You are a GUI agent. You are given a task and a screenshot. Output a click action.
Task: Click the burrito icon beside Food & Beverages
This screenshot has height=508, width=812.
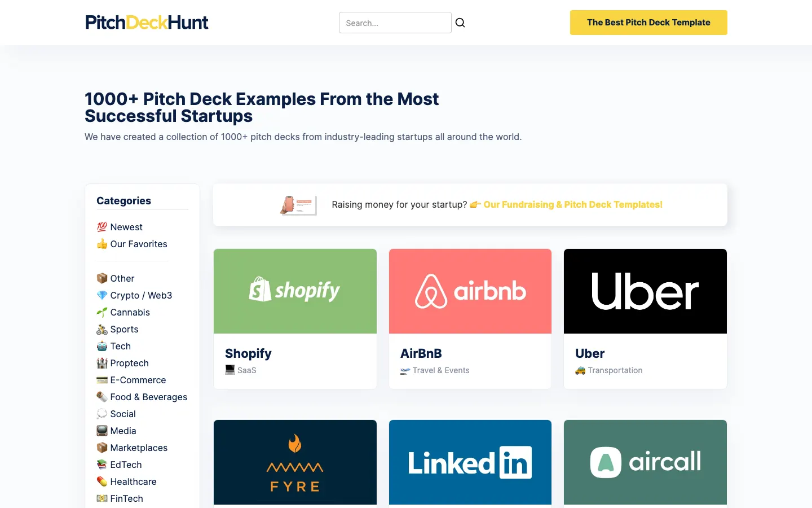coord(101,397)
